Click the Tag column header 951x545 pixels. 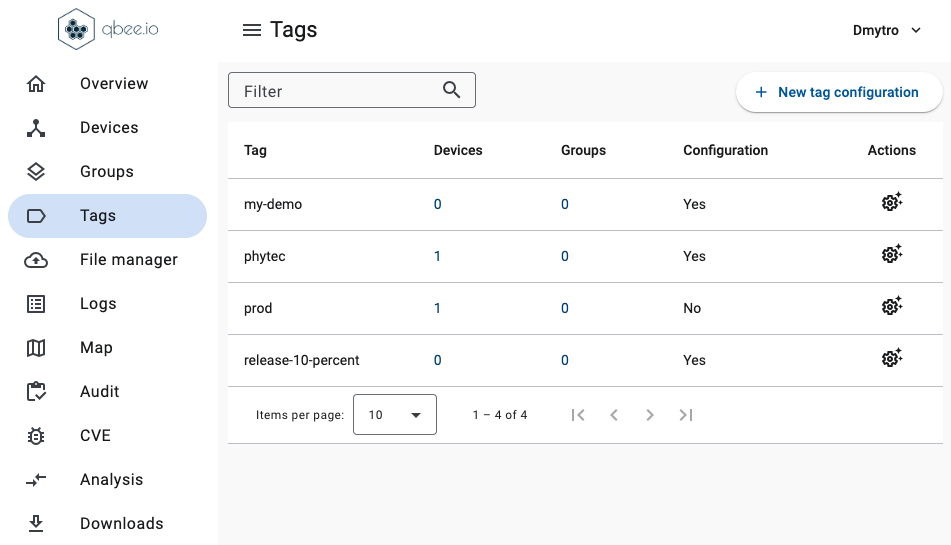255,150
